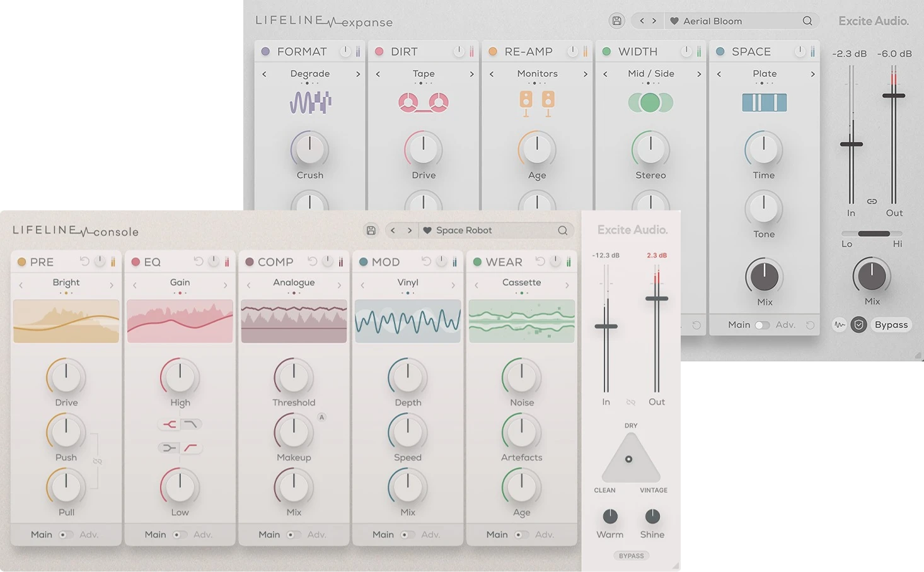Load next preset using forward arrow in Console
Image resolution: width=924 pixels, height=572 pixels.
tap(410, 230)
